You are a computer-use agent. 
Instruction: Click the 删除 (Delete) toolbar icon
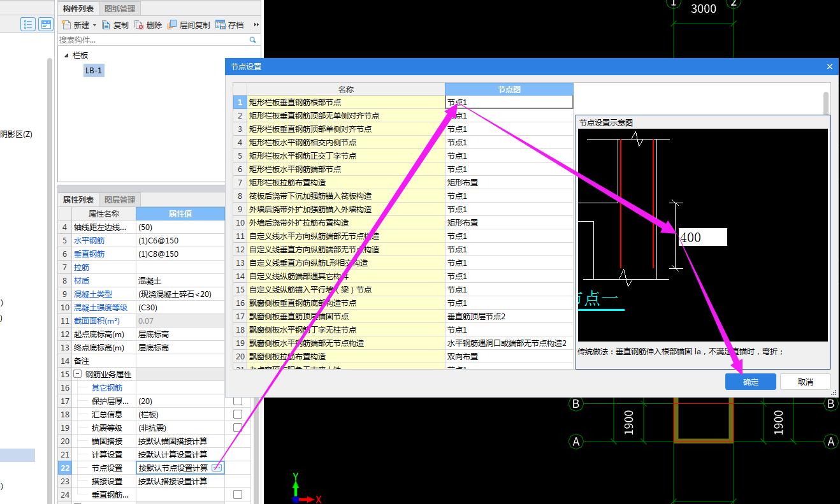point(139,25)
